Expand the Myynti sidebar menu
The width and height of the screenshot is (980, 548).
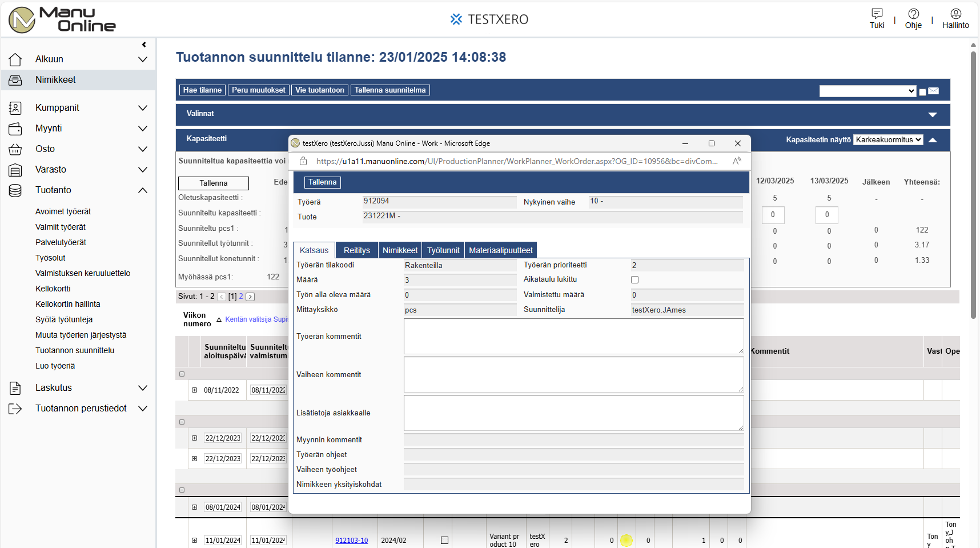coord(143,129)
